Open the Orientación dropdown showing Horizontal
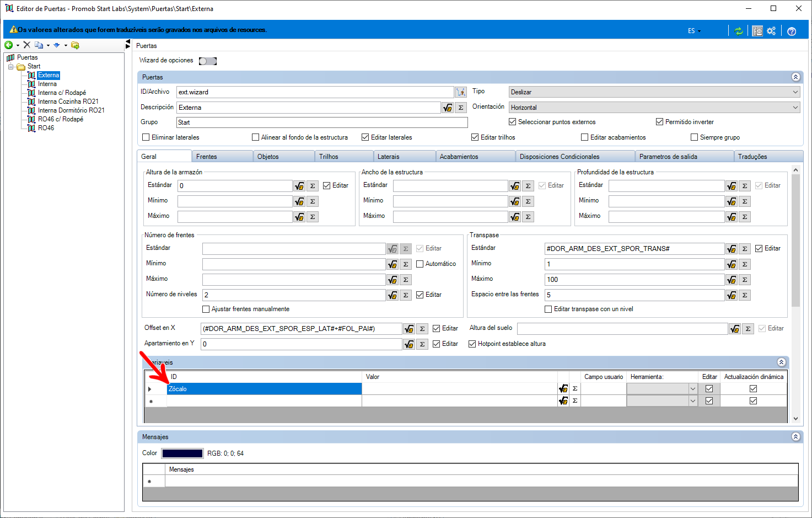This screenshot has height=518, width=812. pyautogui.click(x=654, y=108)
